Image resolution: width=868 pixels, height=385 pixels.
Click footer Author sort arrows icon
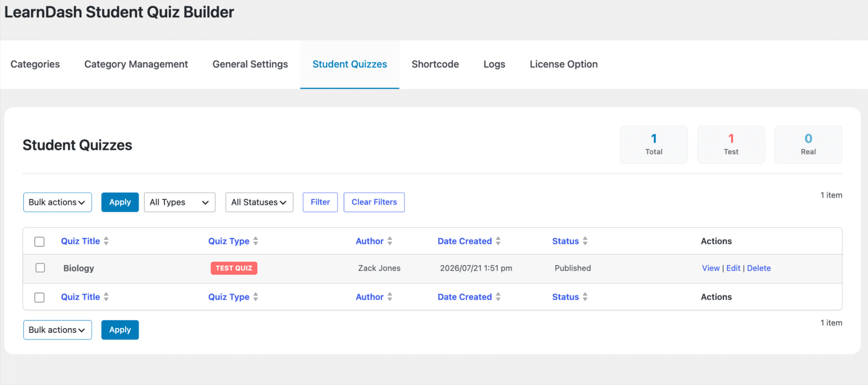click(x=390, y=297)
